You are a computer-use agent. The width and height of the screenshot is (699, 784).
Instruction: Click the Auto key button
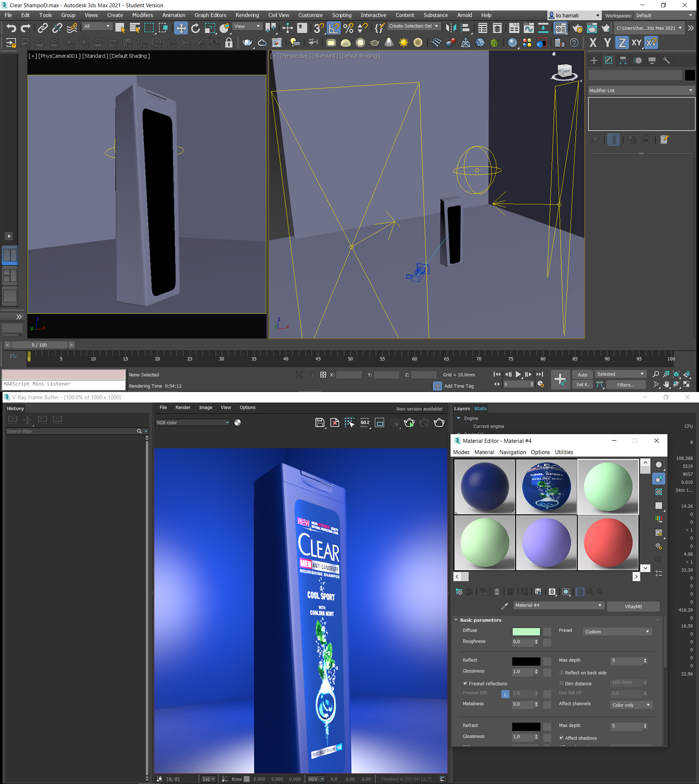tap(582, 375)
